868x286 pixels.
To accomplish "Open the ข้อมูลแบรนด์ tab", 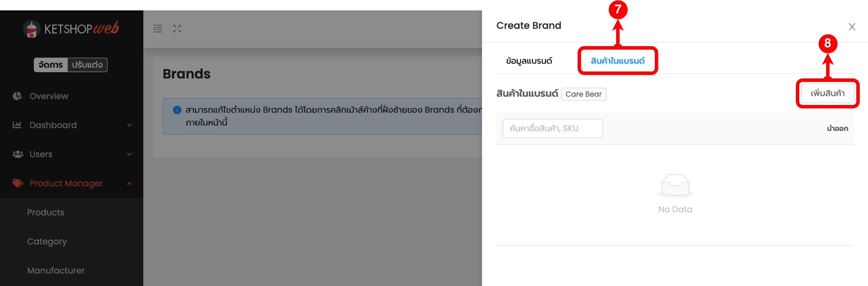I will click(x=529, y=61).
